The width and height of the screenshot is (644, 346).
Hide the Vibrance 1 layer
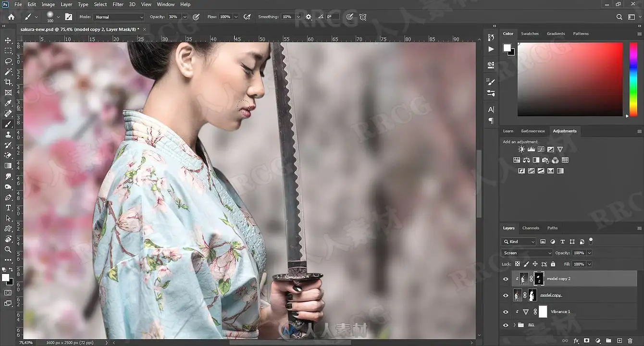[506, 312]
